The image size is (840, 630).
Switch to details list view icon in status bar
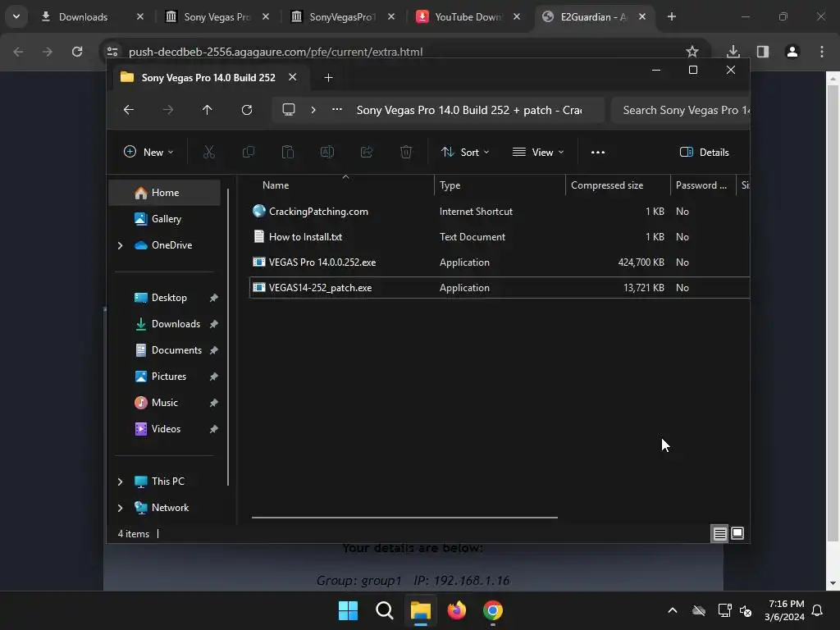click(x=719, y=533)
